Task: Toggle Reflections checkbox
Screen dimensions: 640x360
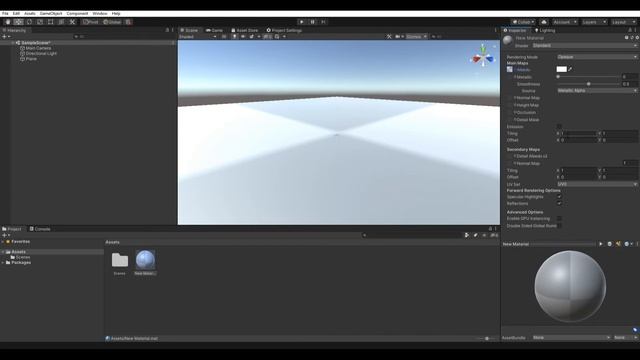Action: [559, 204]
